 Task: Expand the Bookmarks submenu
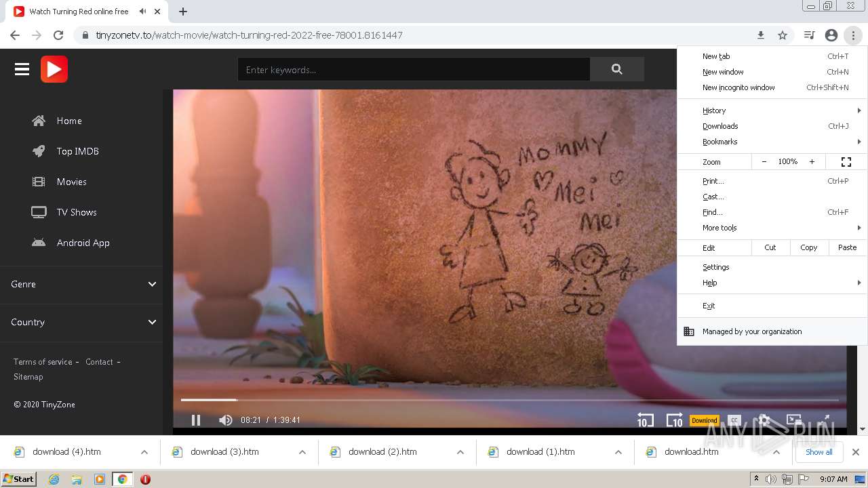tap(772, 142)
